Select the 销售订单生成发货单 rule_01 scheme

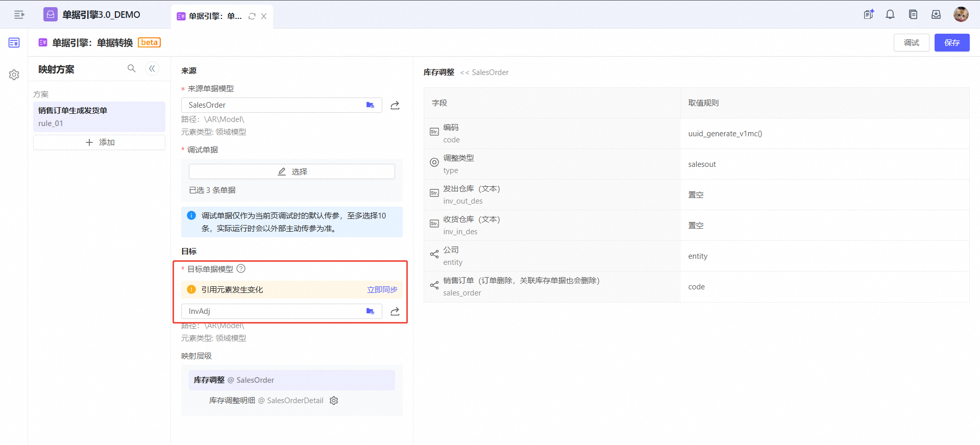click(99, 116)
